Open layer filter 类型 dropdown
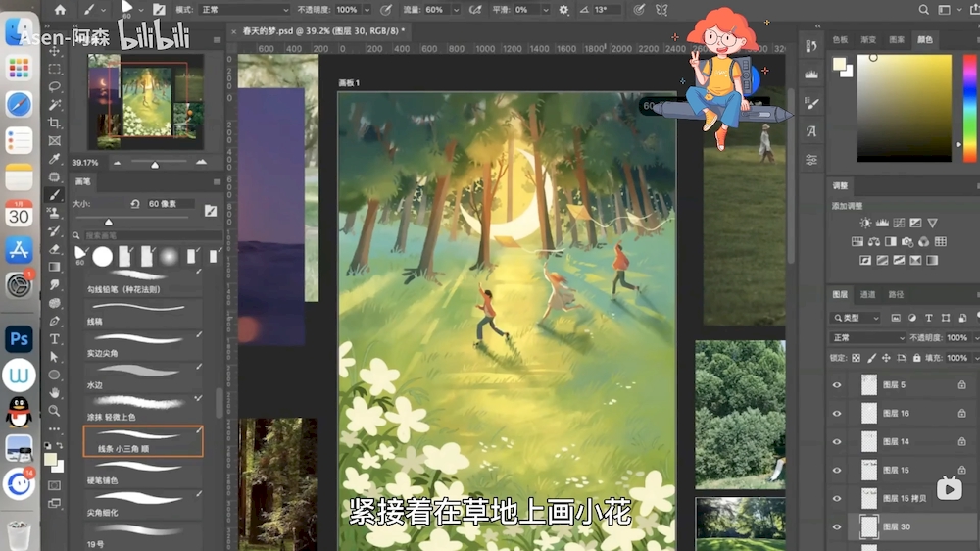The height and width of the screenshot is (551, 980). (856, 319)
